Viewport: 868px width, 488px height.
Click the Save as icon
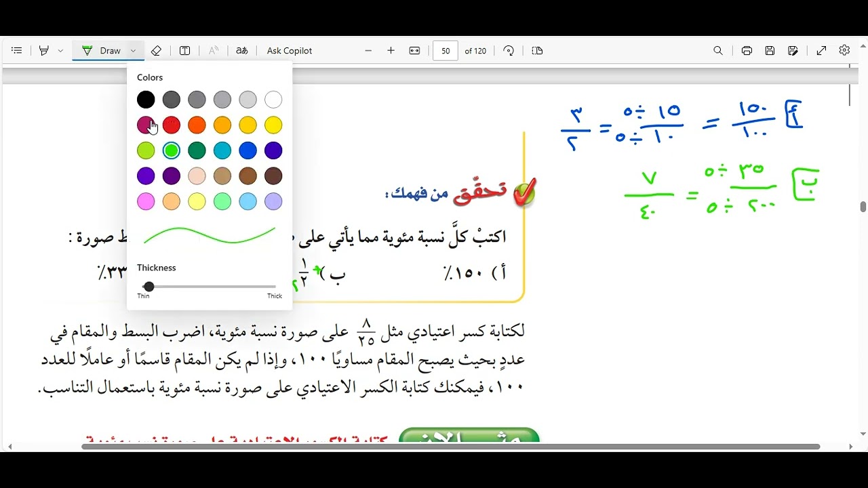[x=793, y=51]
